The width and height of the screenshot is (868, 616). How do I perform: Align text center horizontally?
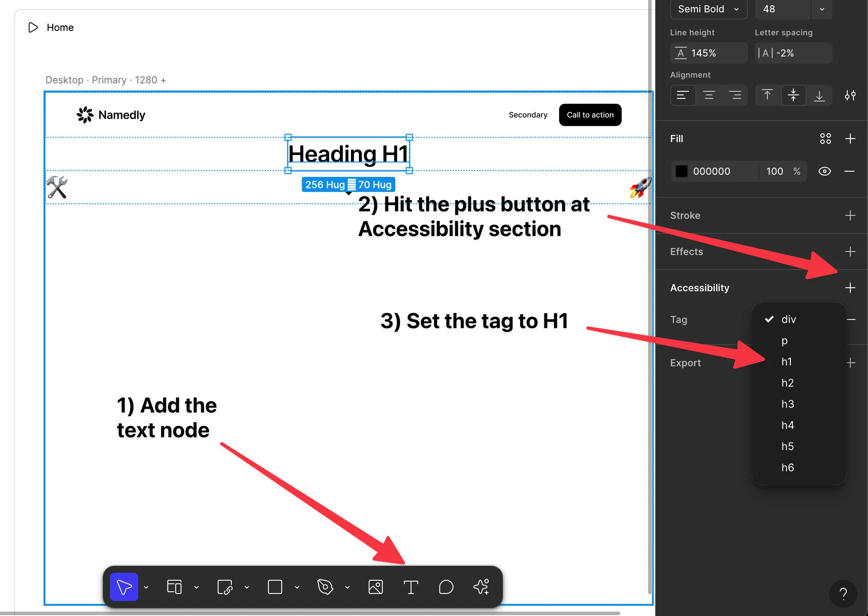(709, 95)
